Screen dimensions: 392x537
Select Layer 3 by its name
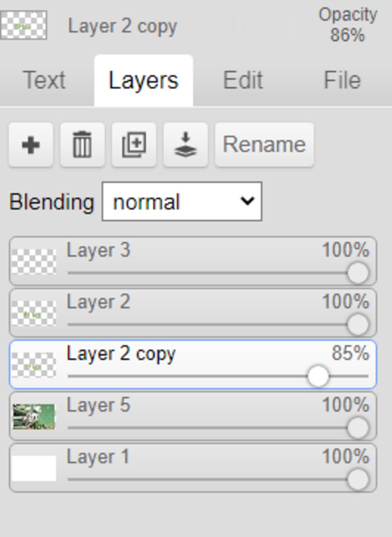coord(98,251)
